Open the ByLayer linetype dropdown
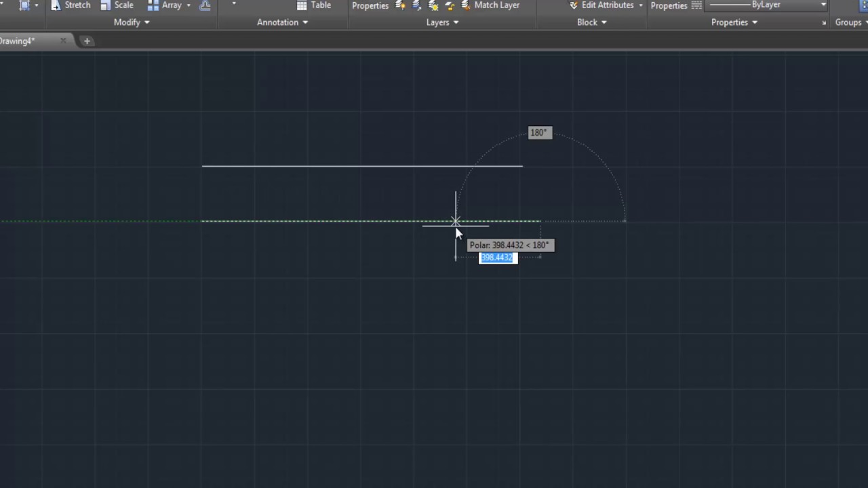Viewport: 868px width, 488px height. point(768,5)
